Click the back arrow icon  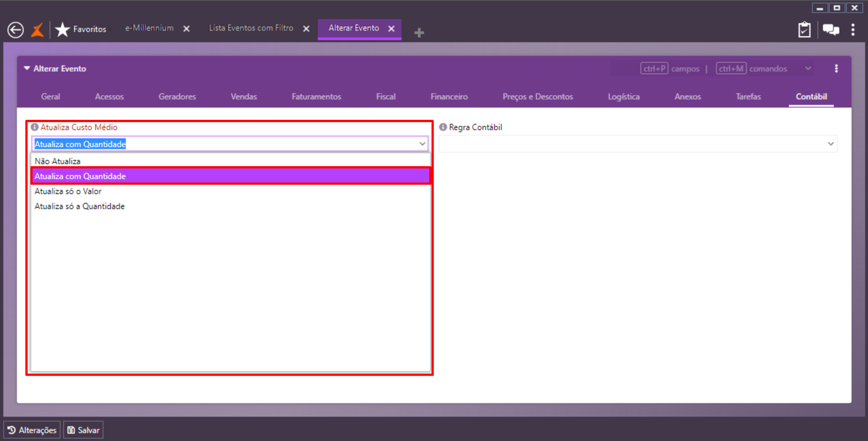tap(15, 30)
